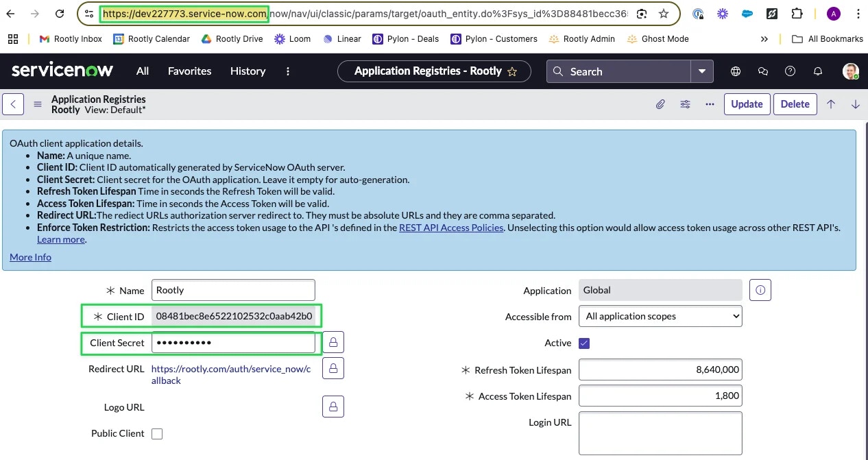
Task: Click the Application Global field
Action: click(661, 290)
